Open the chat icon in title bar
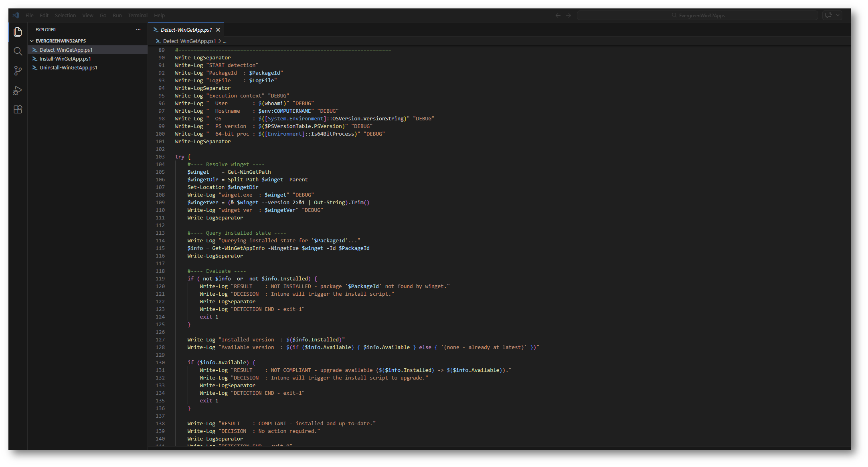The width and height of the screenshot is (868, 467). coord(828,16)
